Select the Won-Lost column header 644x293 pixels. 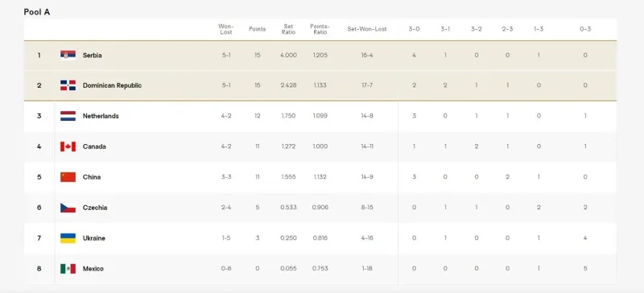(x=226, y=29)
